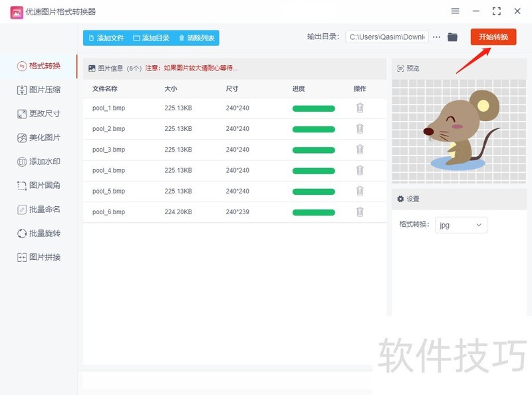Click the 开始转换 convert button
This screenshot has width=532, height=395.
493,37
